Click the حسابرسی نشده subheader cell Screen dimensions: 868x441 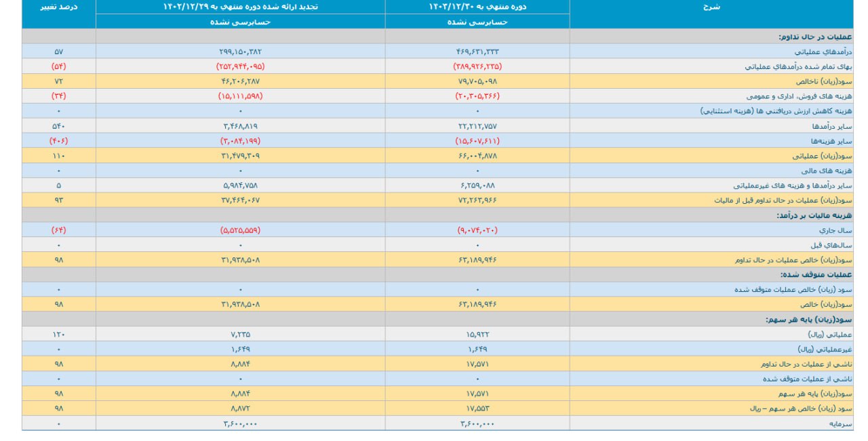(477, 22)
